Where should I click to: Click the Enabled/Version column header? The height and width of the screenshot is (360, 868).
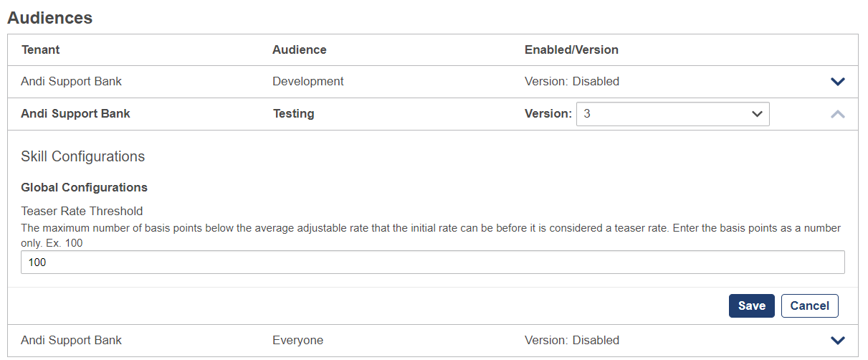571,50
